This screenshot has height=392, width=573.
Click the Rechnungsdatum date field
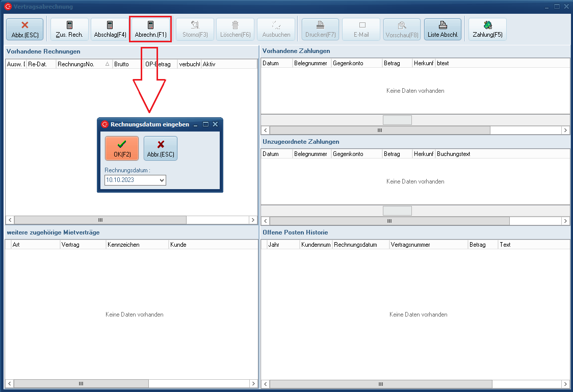tap(131, 180)
